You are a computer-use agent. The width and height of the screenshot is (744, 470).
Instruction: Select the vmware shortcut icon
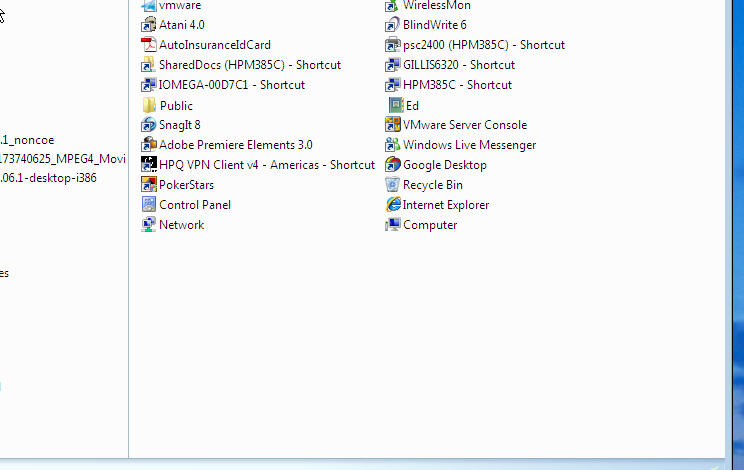[x=149, y=6]
